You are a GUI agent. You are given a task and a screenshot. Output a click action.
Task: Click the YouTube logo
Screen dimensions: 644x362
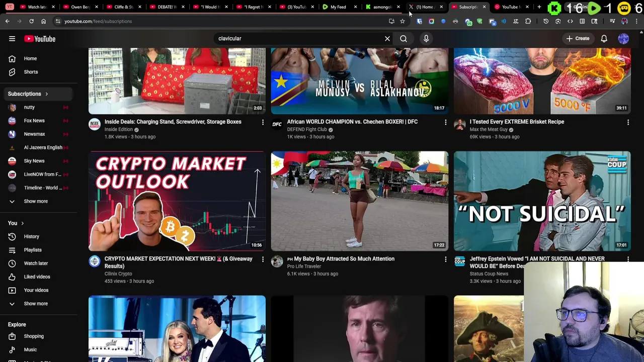click(39, 39)
